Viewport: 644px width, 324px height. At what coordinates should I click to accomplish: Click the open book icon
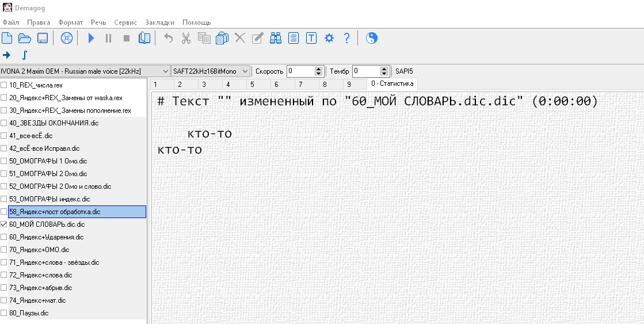[144, 39]
